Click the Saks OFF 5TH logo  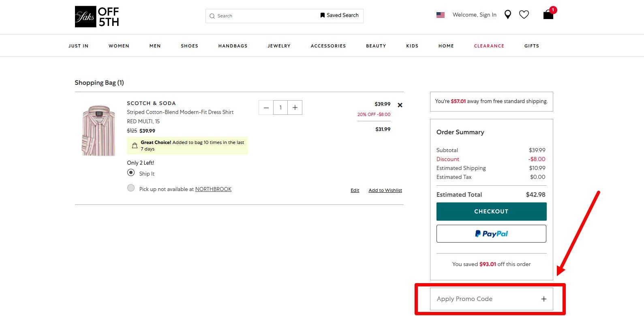[97, 17]
